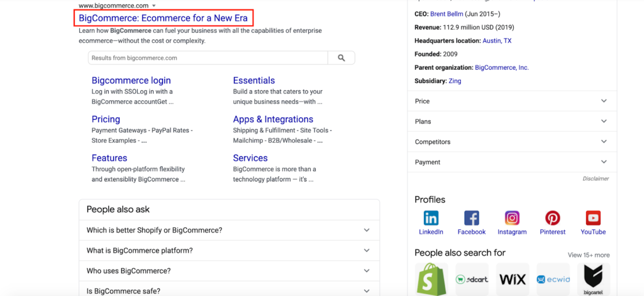Select the 3dcart logo thumbnail
The height and width of the screenshot is (296, 644).
[472, 279]
